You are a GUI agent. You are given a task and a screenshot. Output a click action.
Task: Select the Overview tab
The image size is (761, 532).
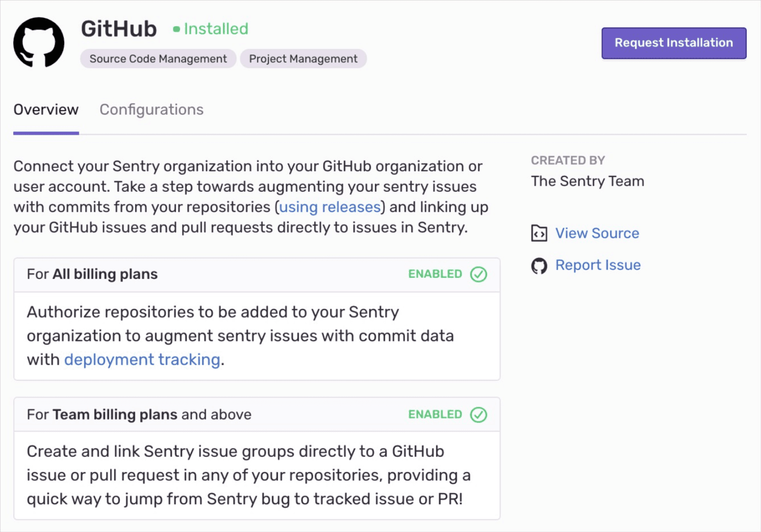pos(46,110)
